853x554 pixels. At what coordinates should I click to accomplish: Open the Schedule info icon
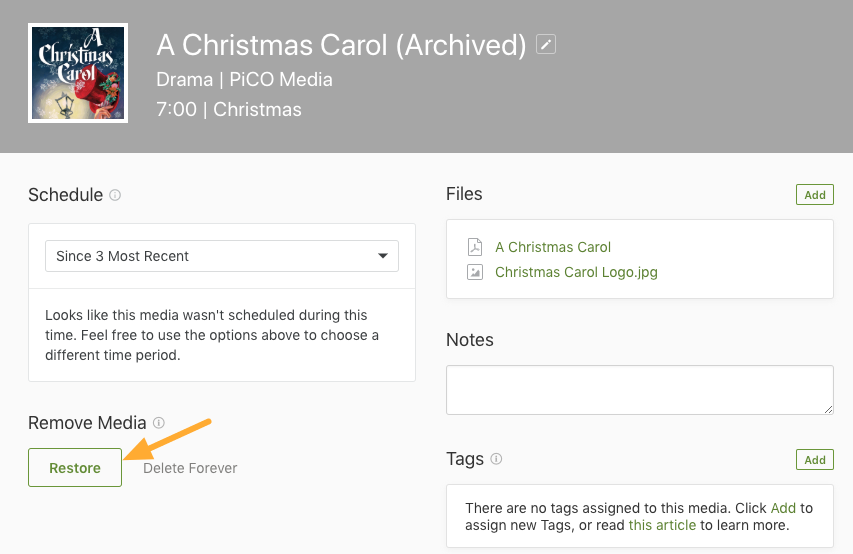[x=115, y=195]
